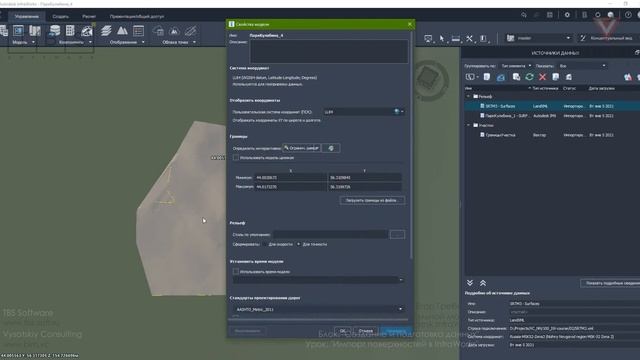Click 'Загрузить границы из файла' button

372,200
